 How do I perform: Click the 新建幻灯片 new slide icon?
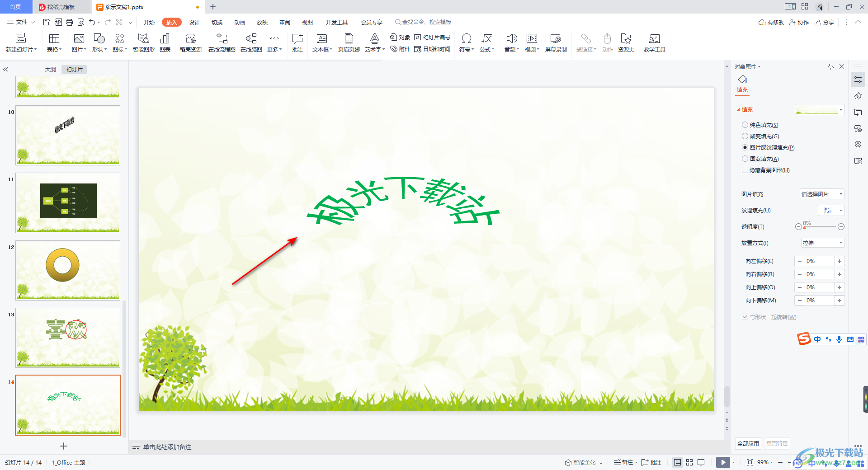pos(21,39)
